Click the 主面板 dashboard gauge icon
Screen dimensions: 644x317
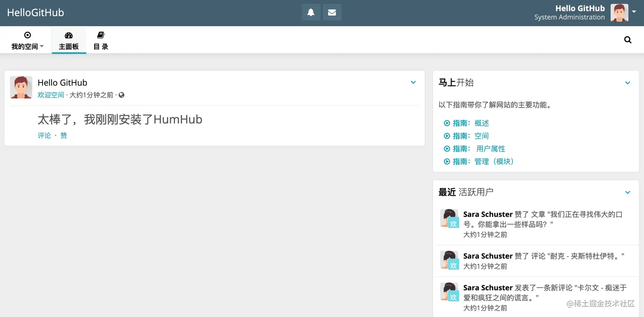pos(69,35)
